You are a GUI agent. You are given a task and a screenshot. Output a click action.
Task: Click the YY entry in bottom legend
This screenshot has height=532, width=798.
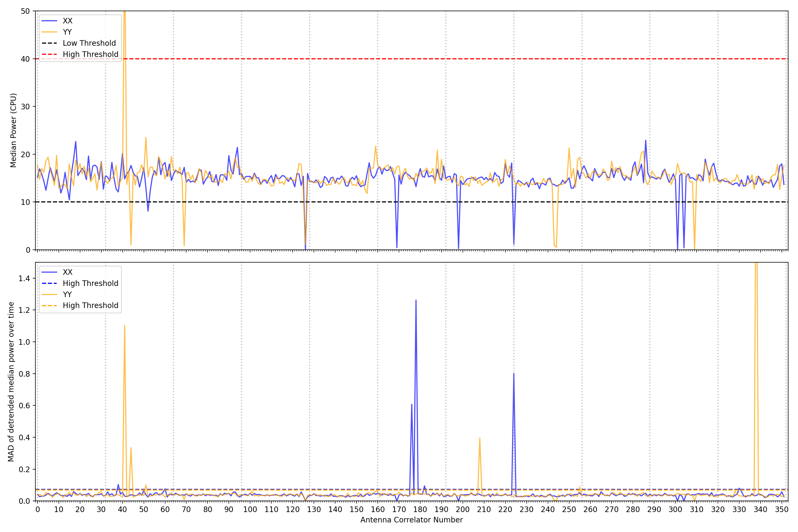pos(67,294)
